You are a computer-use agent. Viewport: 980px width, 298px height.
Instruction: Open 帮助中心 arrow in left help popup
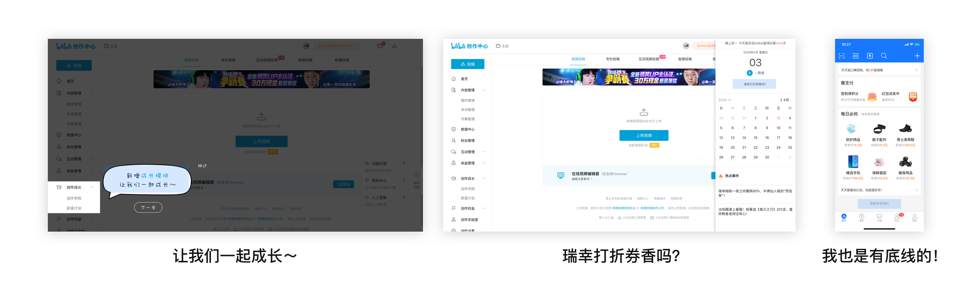404,180
